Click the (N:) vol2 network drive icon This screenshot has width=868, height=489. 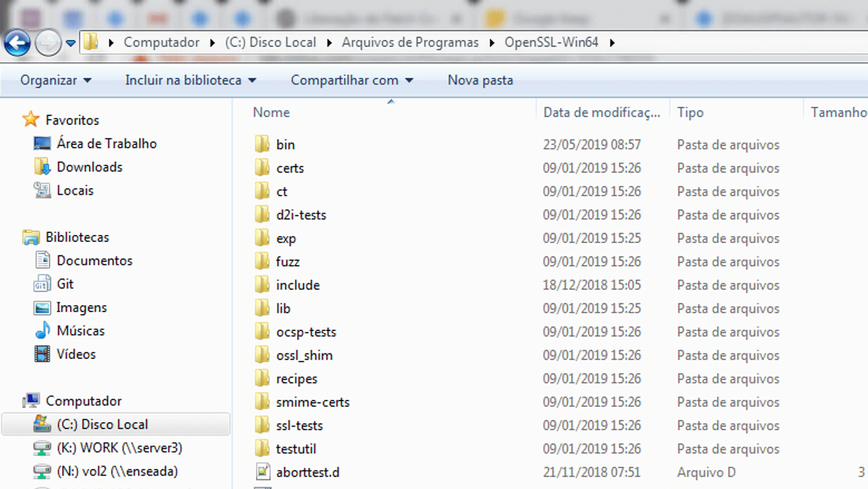(x=42, y=472)
